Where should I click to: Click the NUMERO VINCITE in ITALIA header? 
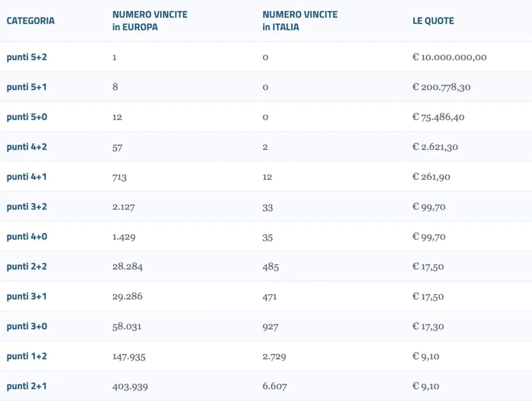click(x=300, y=20)
